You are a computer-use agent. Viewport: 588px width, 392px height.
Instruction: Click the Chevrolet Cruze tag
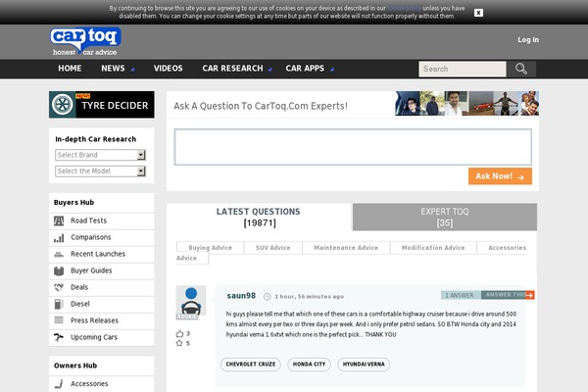tap(251, 365)
